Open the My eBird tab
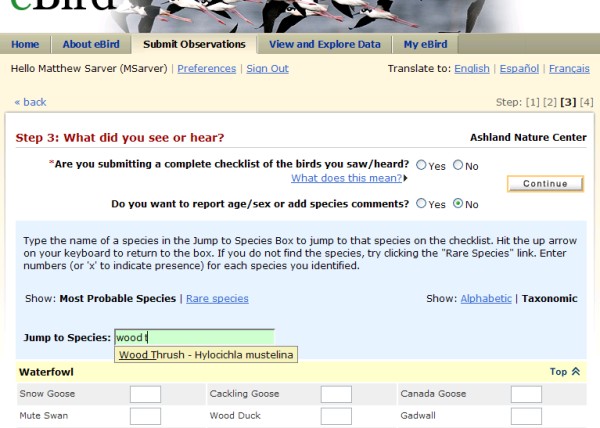The image size is (600, 428). click(425, 44)
